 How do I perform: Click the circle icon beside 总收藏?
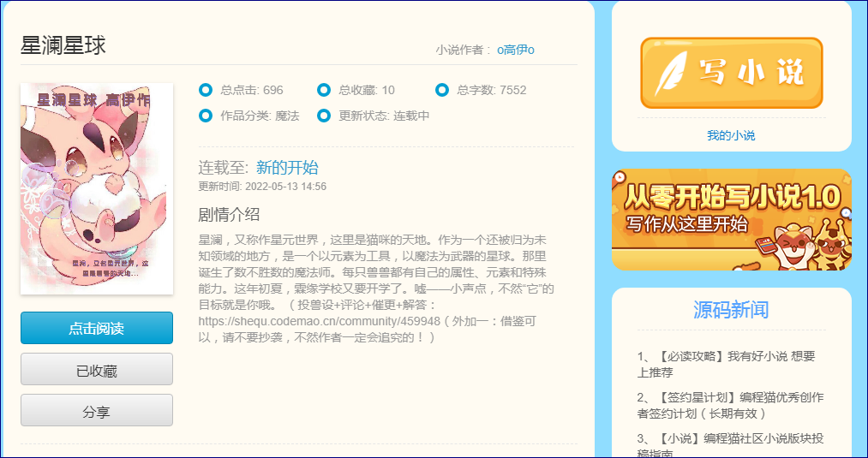coord(324,90)
